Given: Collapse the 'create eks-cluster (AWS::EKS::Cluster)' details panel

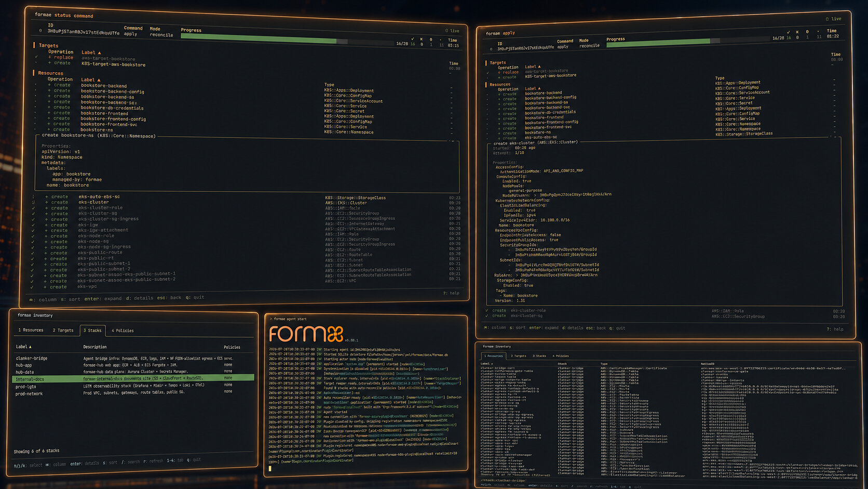Looking at the screenshot, I should pos(535,142).
